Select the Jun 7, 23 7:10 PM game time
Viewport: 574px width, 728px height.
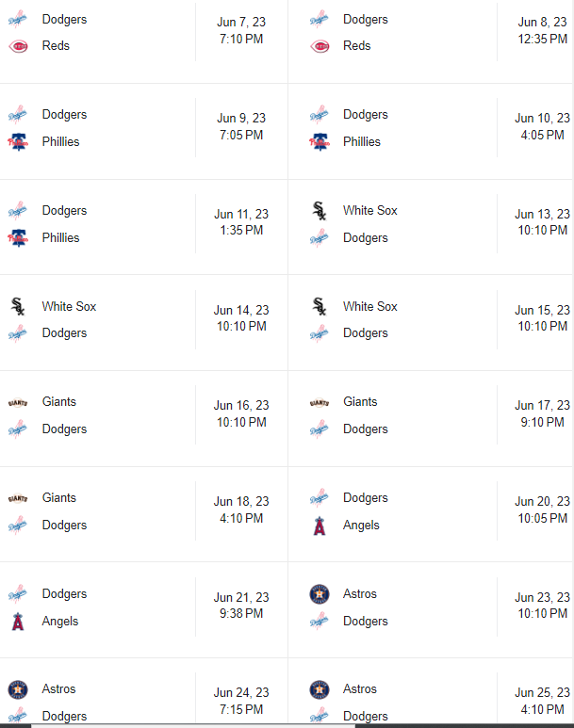coord(241,30)
